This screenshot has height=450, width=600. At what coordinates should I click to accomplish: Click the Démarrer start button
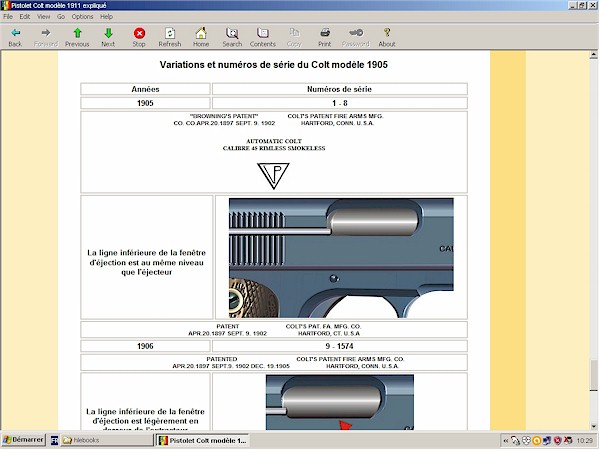point(24,440)
